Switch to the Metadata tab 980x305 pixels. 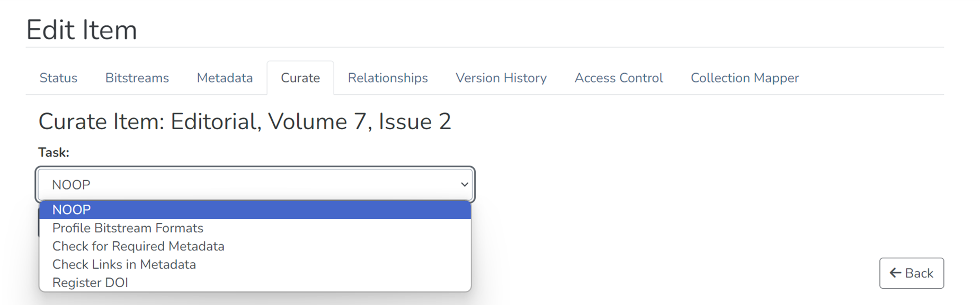coord(224,78)
